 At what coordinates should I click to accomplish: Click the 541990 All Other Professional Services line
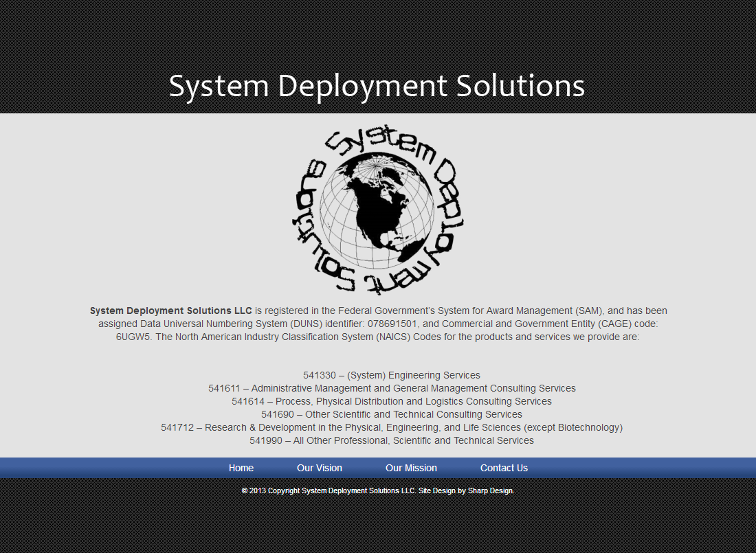(392, 440)
